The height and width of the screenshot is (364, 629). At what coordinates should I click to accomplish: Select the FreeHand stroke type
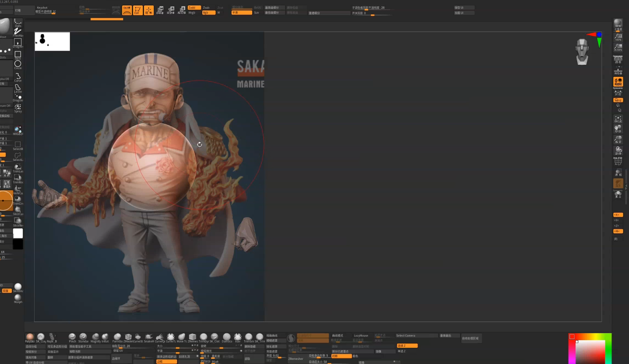[18, 33]
